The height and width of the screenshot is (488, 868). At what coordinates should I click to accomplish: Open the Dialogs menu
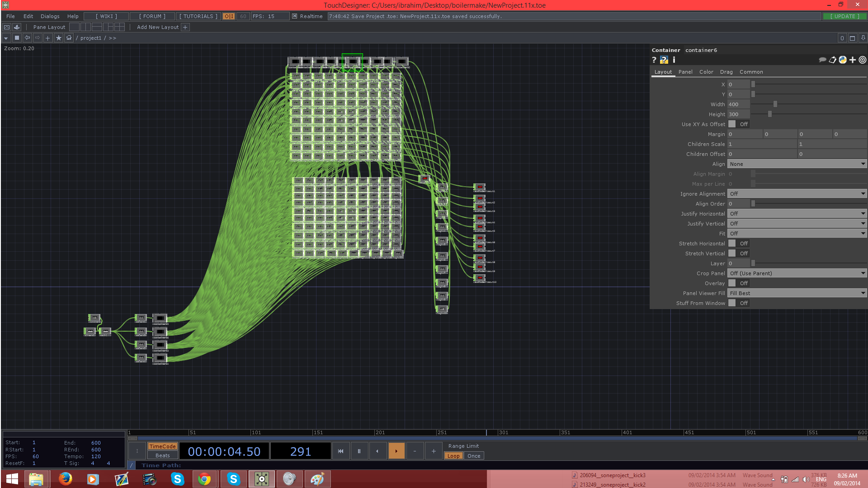(x=50, y=16)
